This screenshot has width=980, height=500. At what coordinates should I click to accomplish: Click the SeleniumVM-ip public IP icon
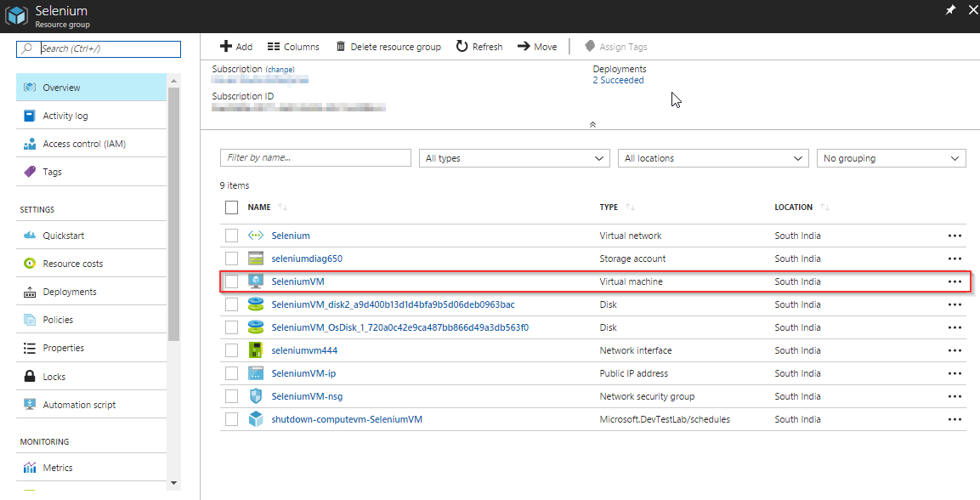256,373
